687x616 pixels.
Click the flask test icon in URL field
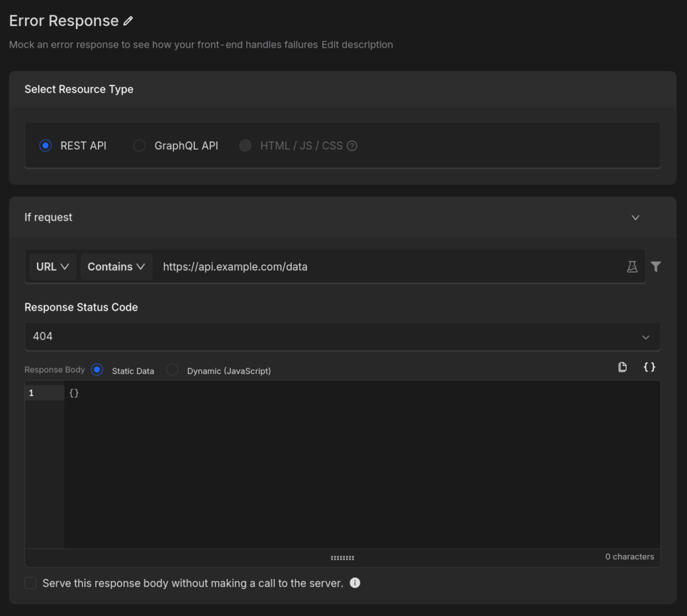(x=632, y=267)
